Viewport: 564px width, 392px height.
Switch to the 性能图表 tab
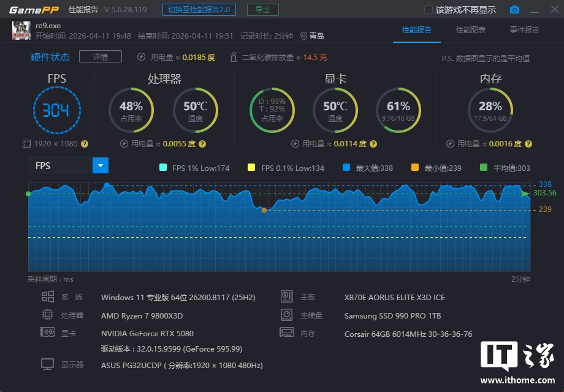(x=471, y=30)
